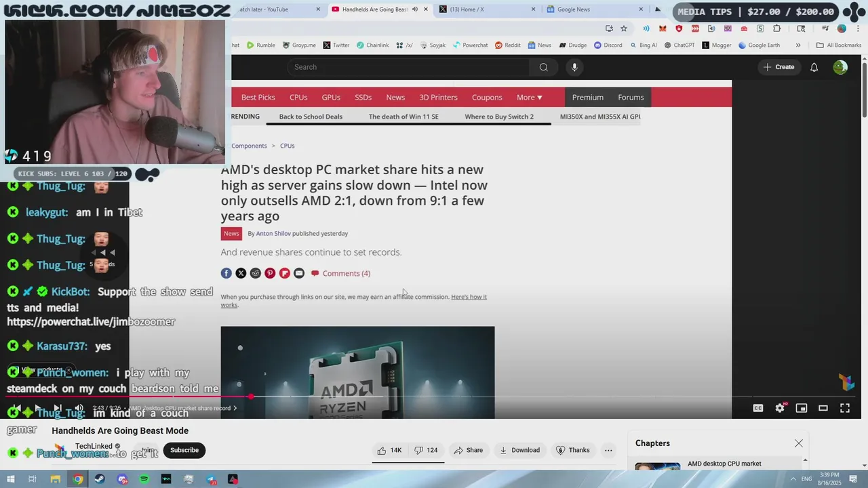The image size is (868, 488).
Task: Close the Chapters panel
Action: [799, 443]
